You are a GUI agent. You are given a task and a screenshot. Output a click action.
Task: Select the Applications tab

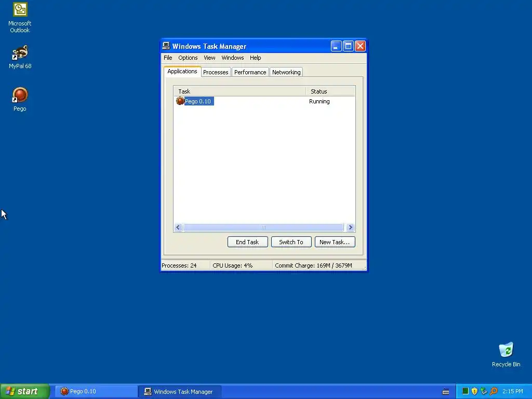(x=182, y=71)
